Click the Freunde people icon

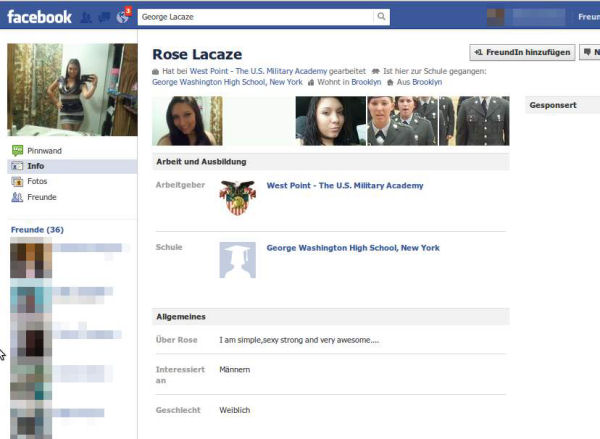pos(17,197)
